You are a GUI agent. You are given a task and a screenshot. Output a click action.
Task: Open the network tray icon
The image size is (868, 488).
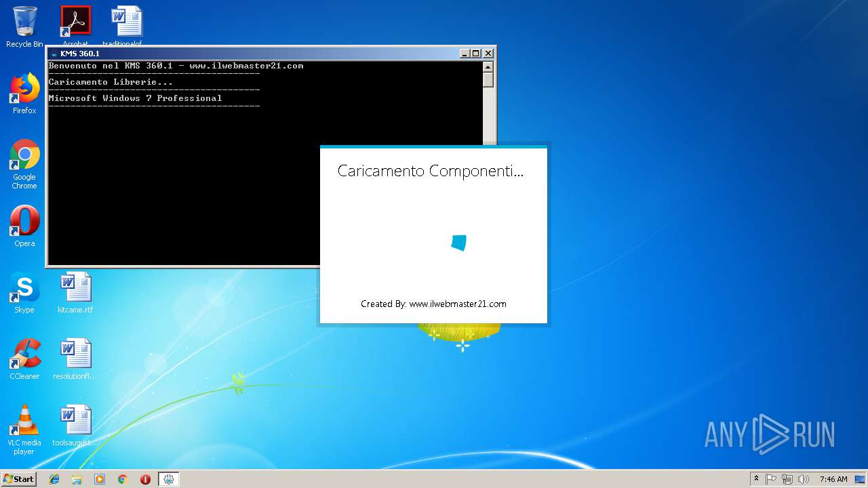pyautogui.click(x=787, y=479)
